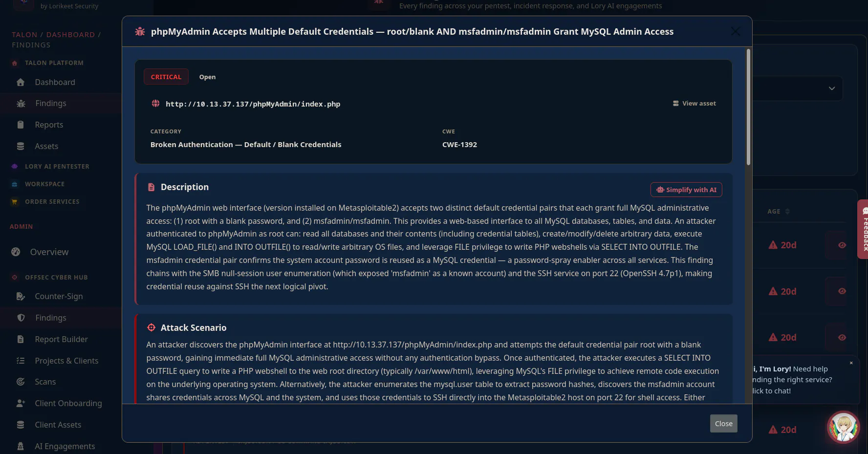Go to TALON in the breadcrumb
This screenshot has width=868, height=454.
24,35
